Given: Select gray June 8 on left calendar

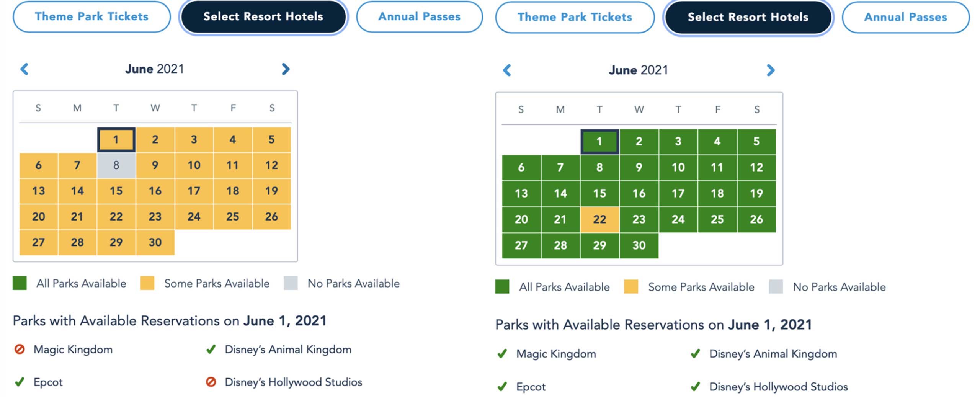Looking at the screenshot, I should pos(116,165).
